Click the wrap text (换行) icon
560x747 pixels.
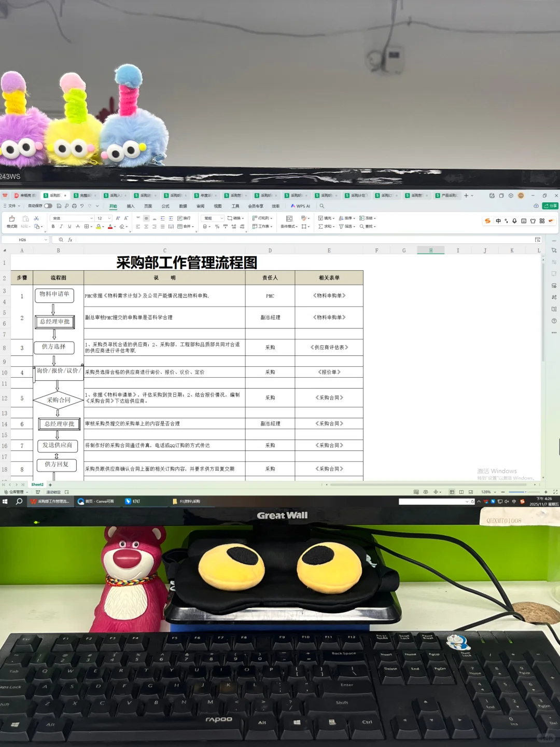coord(182,218)
